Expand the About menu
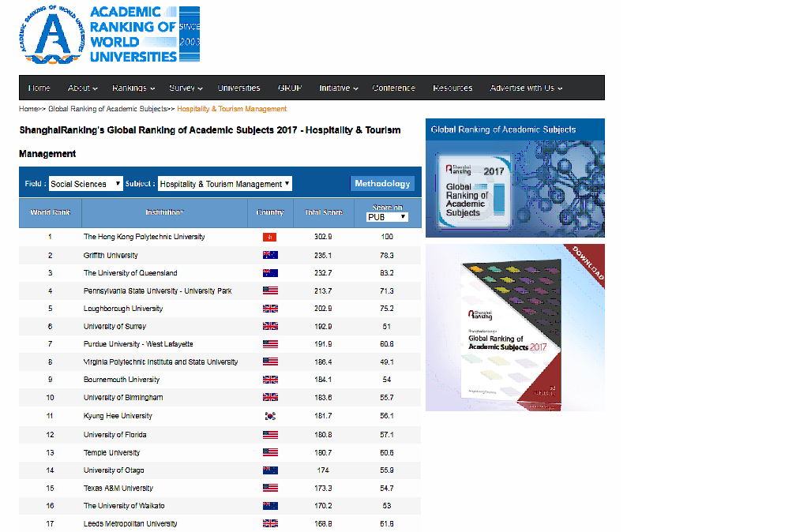This screenshot has width=796, height=532. point(82,88)
